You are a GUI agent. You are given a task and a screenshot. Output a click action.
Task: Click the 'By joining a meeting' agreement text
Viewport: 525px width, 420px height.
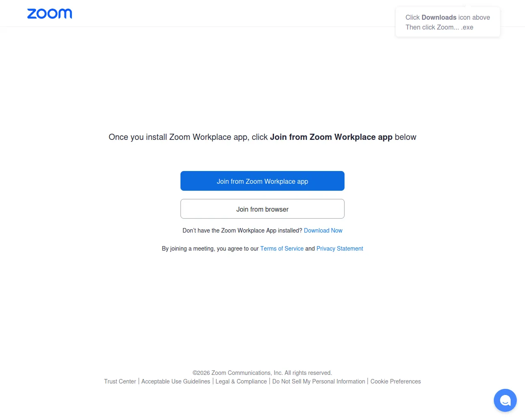210,249
